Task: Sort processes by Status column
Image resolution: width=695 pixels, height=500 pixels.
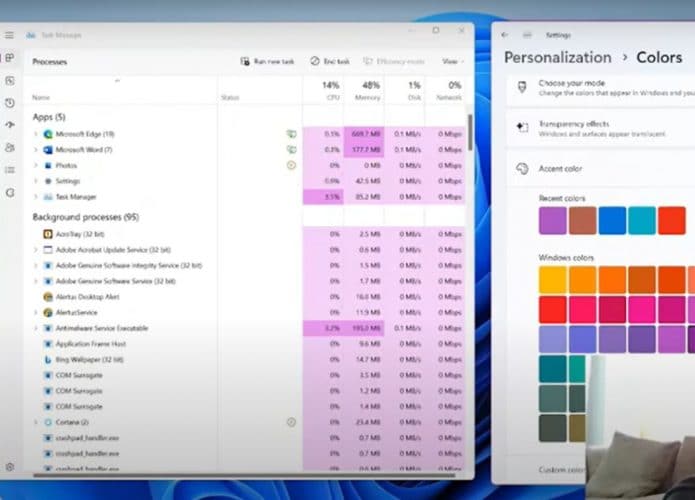Action: (x=230, y=98)
